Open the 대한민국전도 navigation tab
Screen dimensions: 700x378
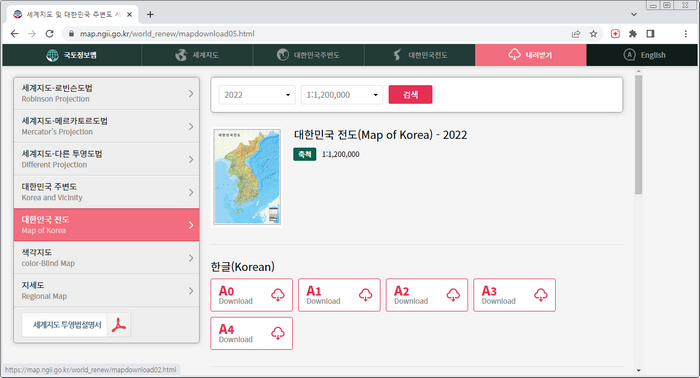(420, 55)
